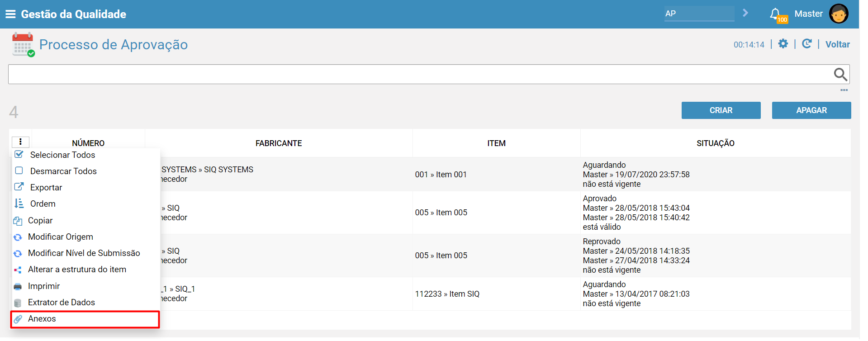This screenshot has width=868, height=341.
Task: Click the printer icon for Imprimir
Action: pyautogui.click(x=18, y=286)
